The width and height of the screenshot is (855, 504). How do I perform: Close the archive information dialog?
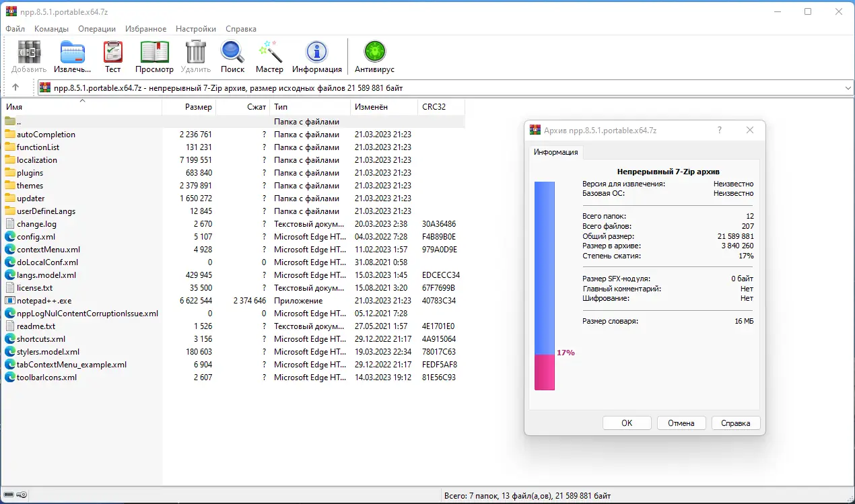[x=750, y=130]
